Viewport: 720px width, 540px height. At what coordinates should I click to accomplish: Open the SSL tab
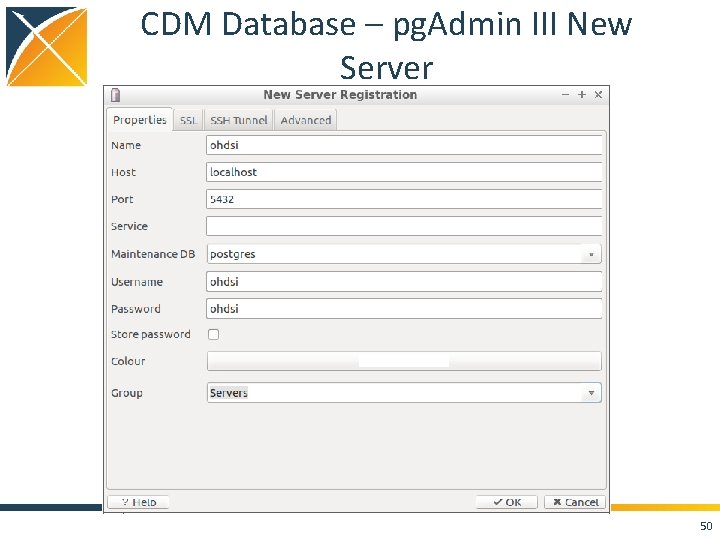(188, 120)
